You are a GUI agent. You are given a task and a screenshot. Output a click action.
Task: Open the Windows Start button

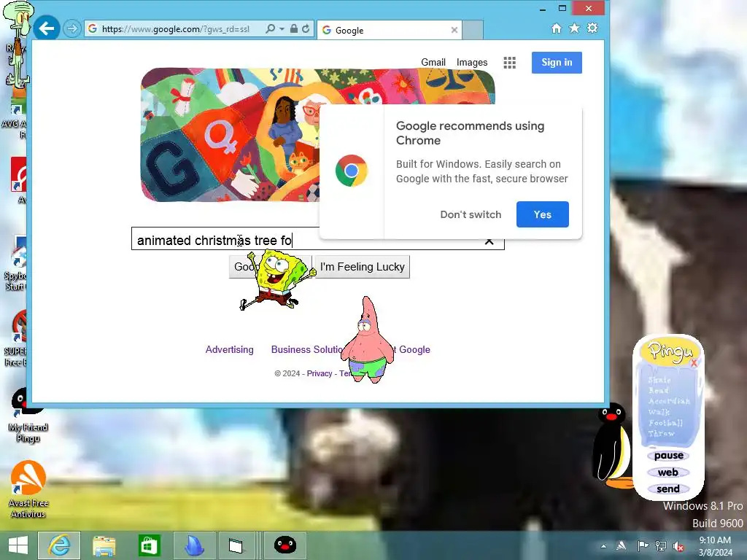(x=18, y=545)
